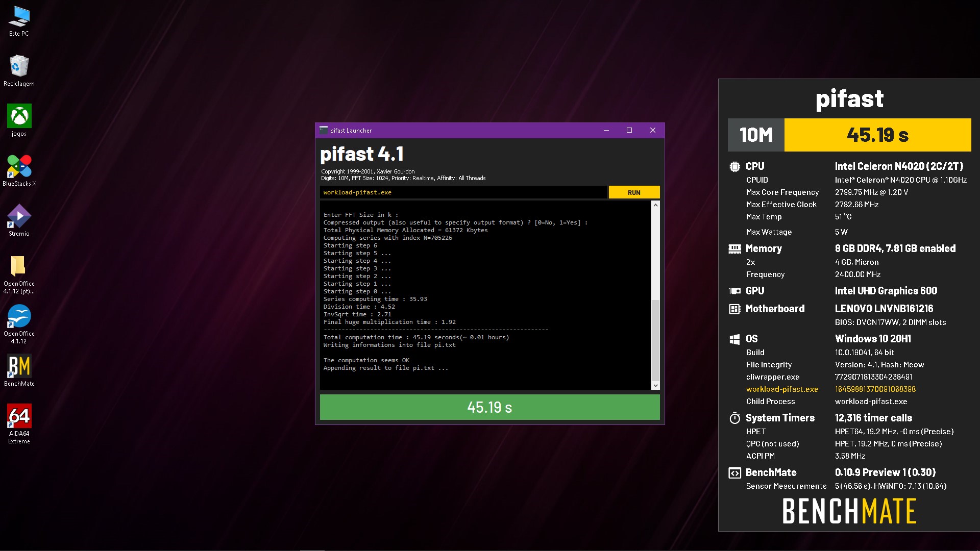Click '12,316 timer calls' value
The width and height of the screenshot is (980, 551).
tap(873, 418)
